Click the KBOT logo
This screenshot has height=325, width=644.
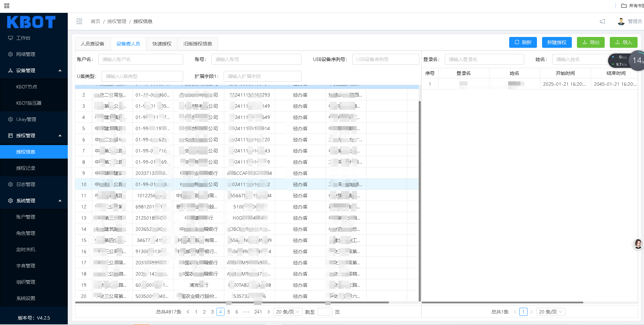click(x=31, y=22)
